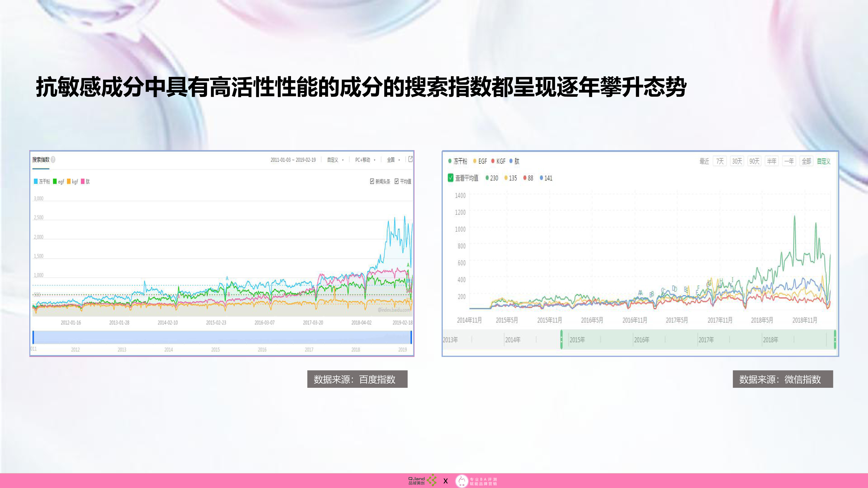Click the slide title 抗敏感成分 heading

tap(361, 87)
